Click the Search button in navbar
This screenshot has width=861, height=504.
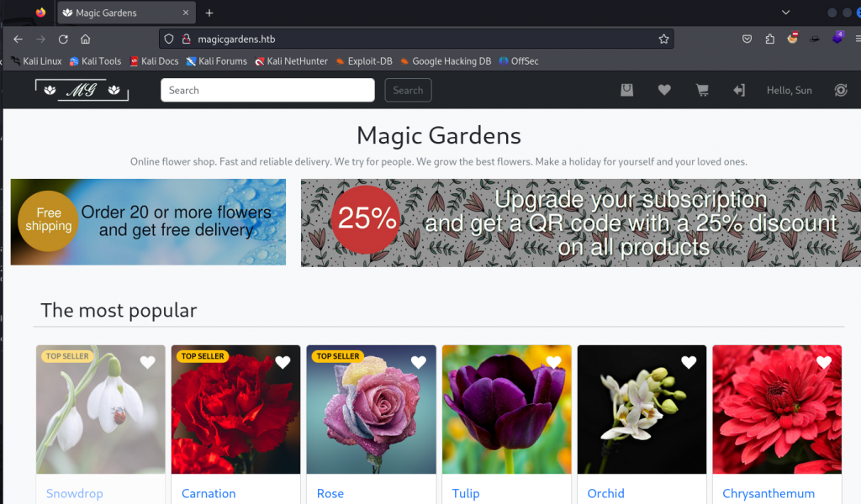408,90
